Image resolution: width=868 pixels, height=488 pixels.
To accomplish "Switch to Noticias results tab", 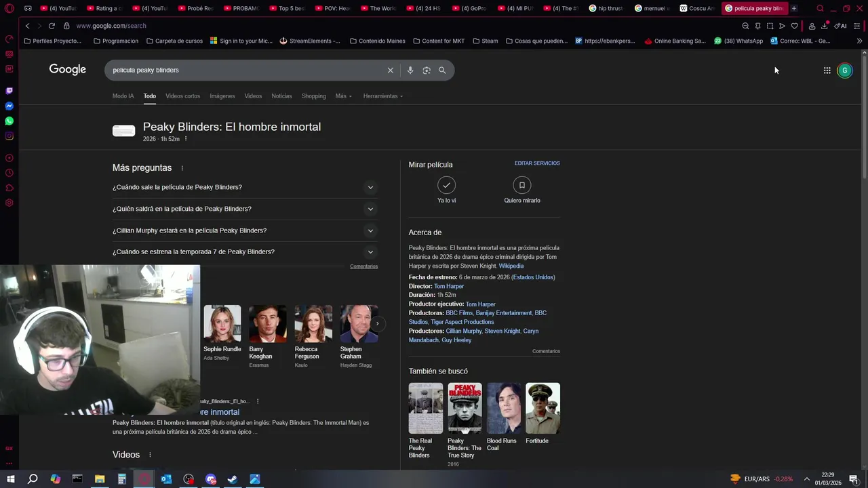I will [x=281, y=96].
